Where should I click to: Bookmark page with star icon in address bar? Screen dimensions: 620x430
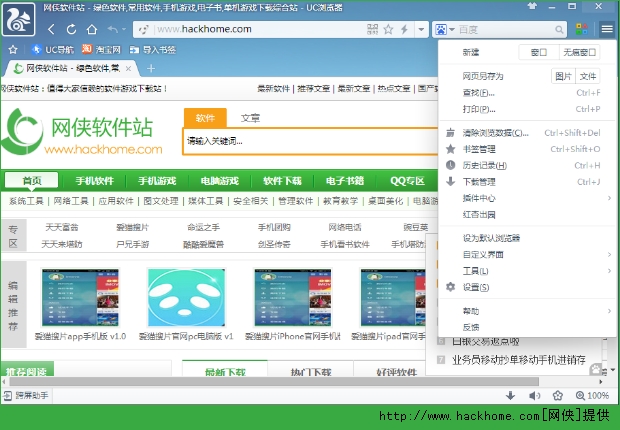click(x=388, y=29)
